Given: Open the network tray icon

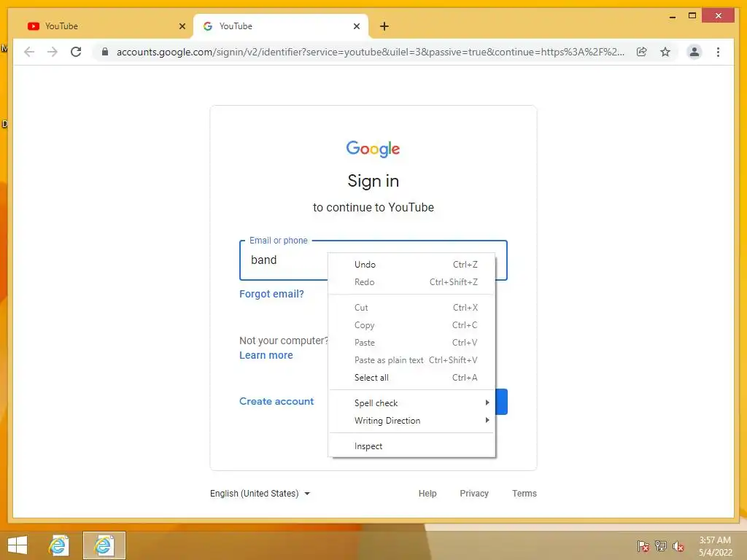Looking at the screenshot, I should (661, 545).
